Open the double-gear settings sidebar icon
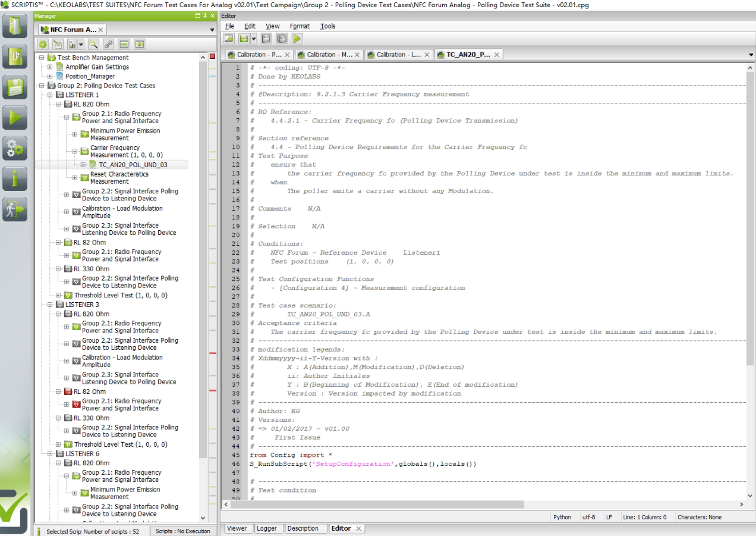 point(15,148)
